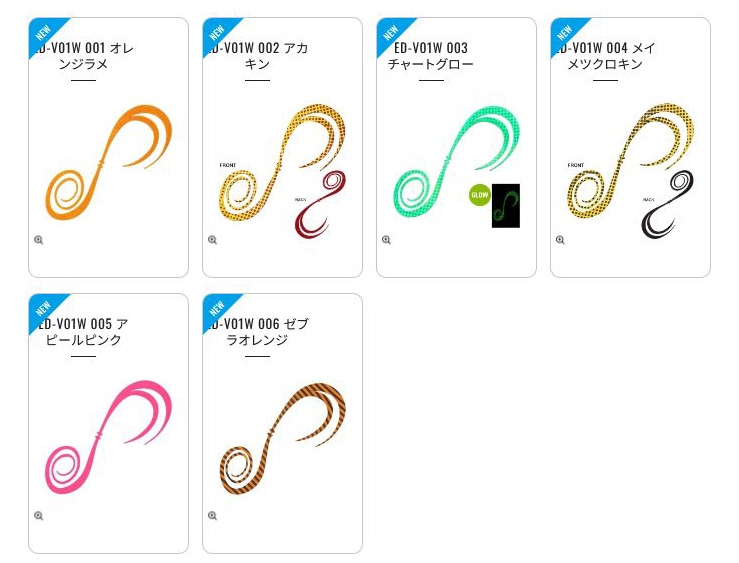Viewport: 739px width, 563px height.
Task: Zoom the 005 Appeal Pink product image
Action: (39, 516)
